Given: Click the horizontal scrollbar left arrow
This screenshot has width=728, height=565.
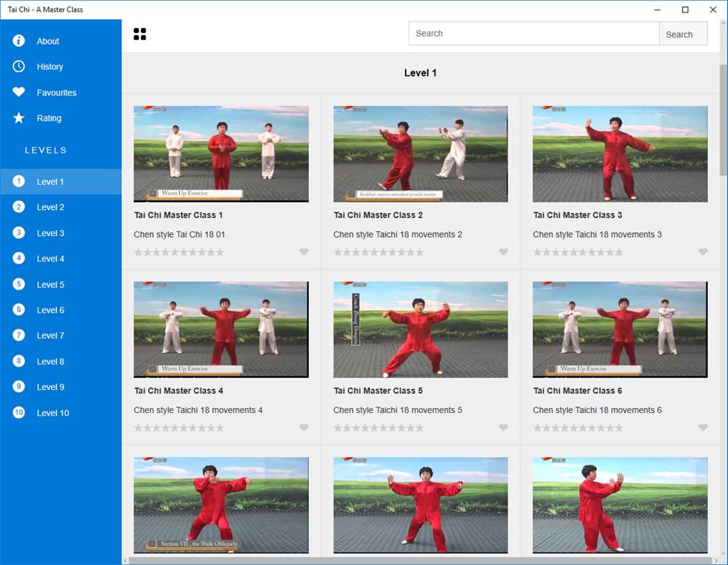Looking at the screenshot, I should click(126, 561).
